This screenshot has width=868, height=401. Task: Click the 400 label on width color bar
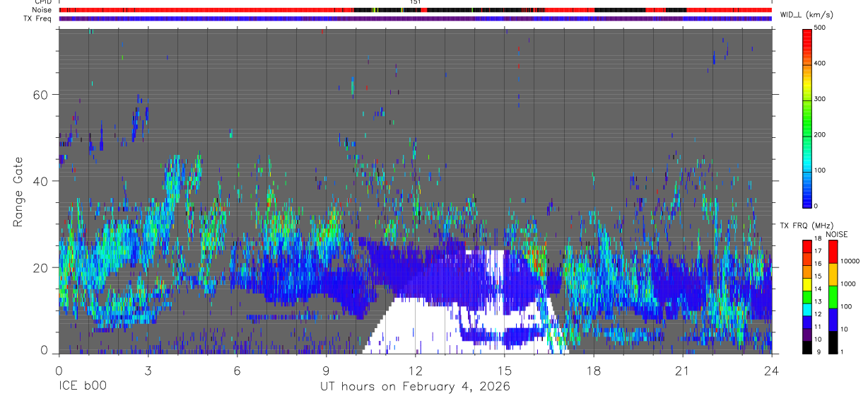pyautogui.click(x=820, y=63)
